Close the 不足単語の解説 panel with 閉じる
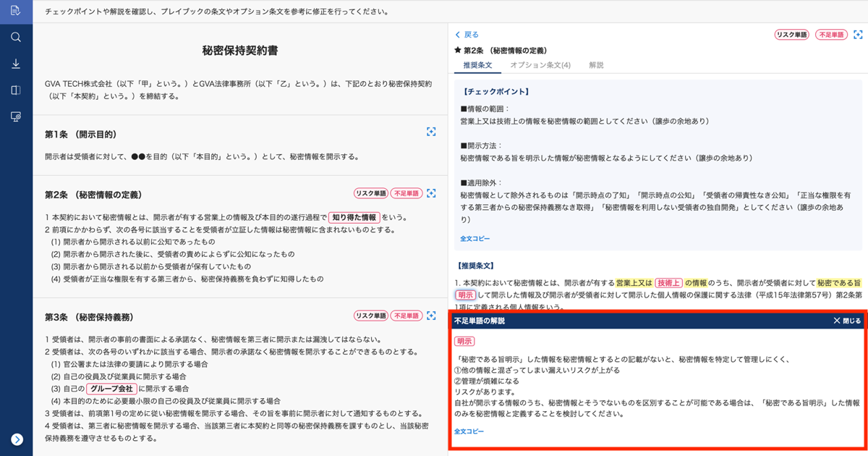868x456 pixels. pyautogui.click(x=847, y=321)
